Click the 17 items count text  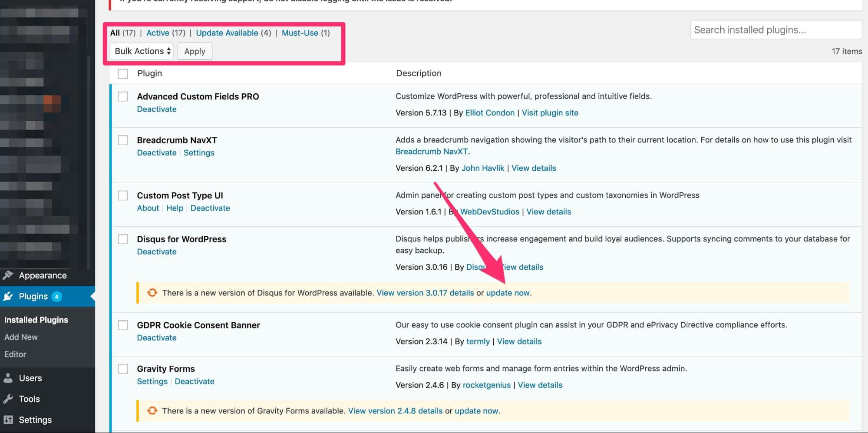pyautogui.click(x=847, y=51)
